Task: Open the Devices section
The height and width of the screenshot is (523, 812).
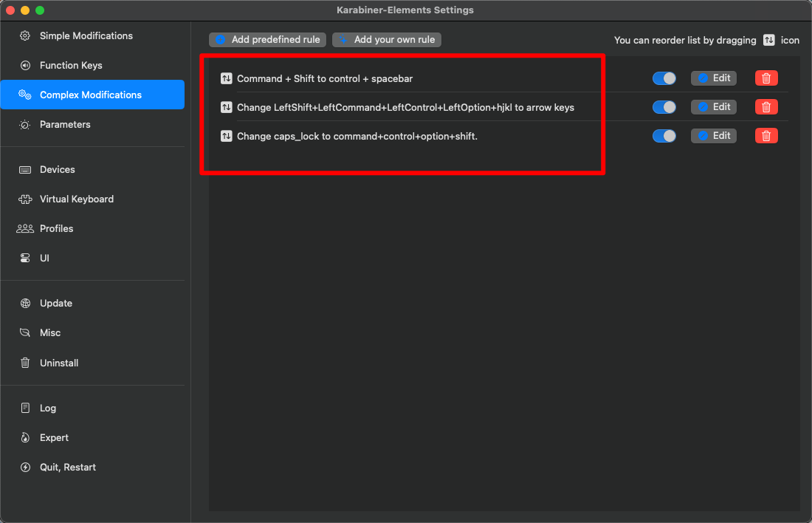Action: point(92,169)
